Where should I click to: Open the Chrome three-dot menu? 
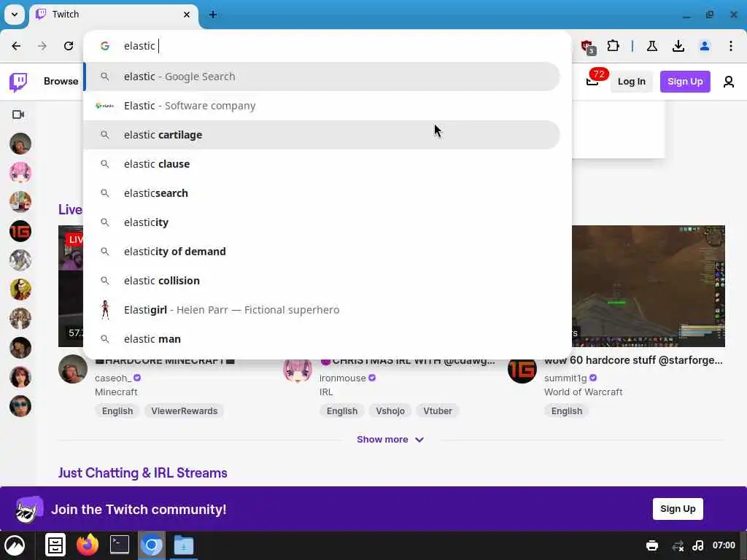(x=731, y=46)
